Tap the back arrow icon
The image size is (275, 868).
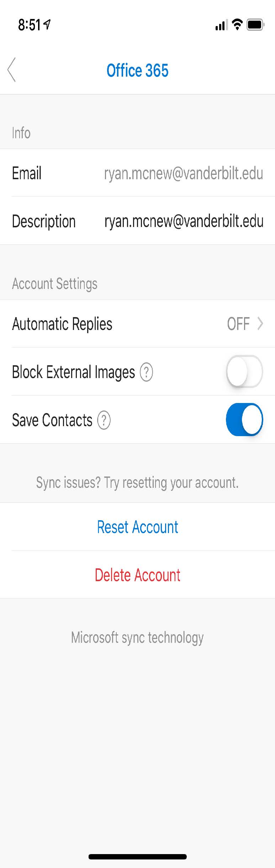coord(12,70)
